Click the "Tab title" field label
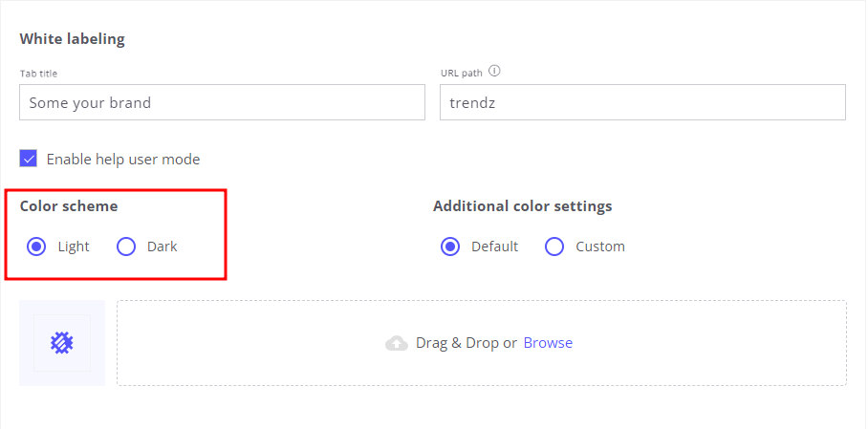The image size is (868, 429). [x=38, y=74]
